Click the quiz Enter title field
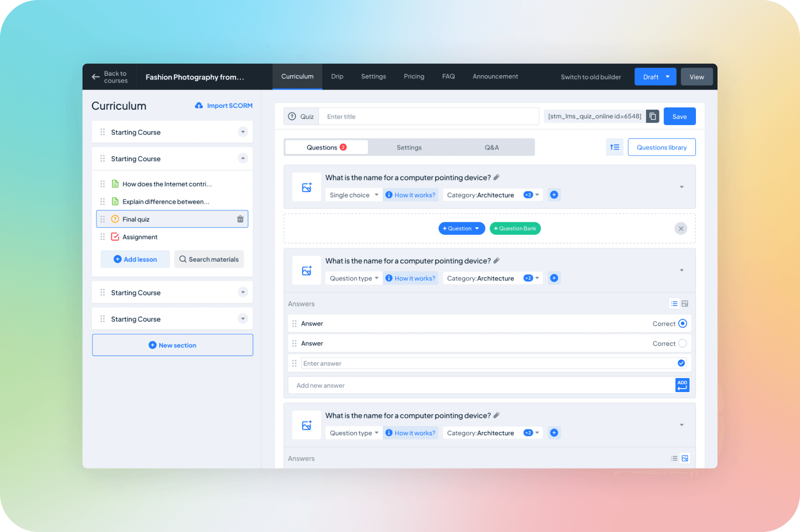This screenshot has width=800, height=532. 428,116
